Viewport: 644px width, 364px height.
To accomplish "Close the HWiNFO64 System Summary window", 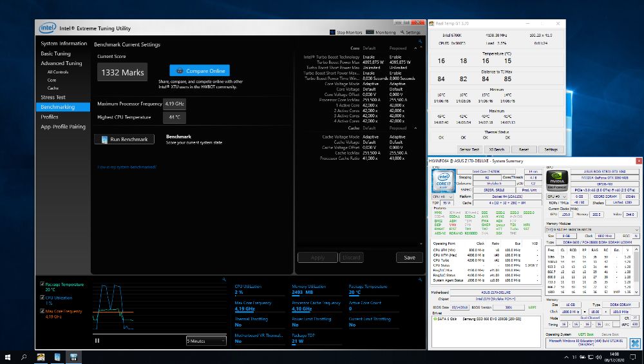I will pos(639,160).
